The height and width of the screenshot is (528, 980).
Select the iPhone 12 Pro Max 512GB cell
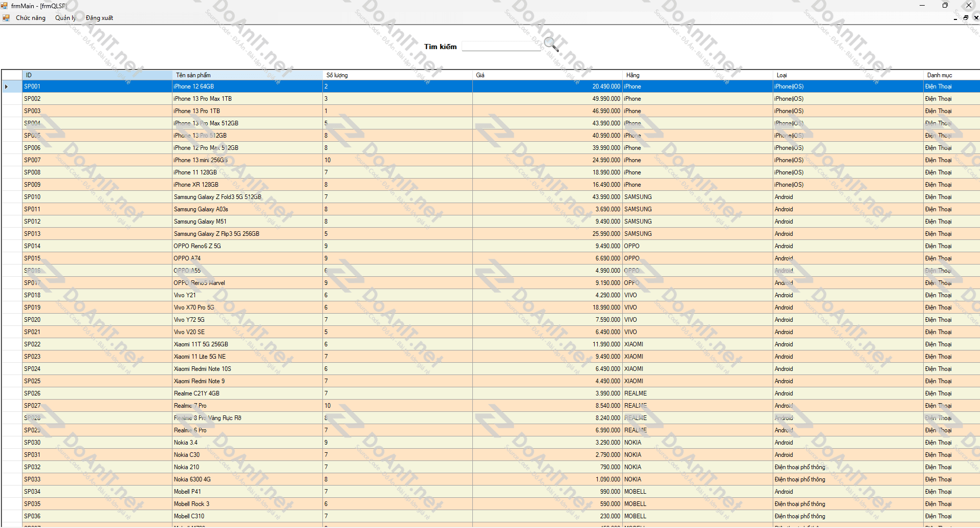click(248, 148)
